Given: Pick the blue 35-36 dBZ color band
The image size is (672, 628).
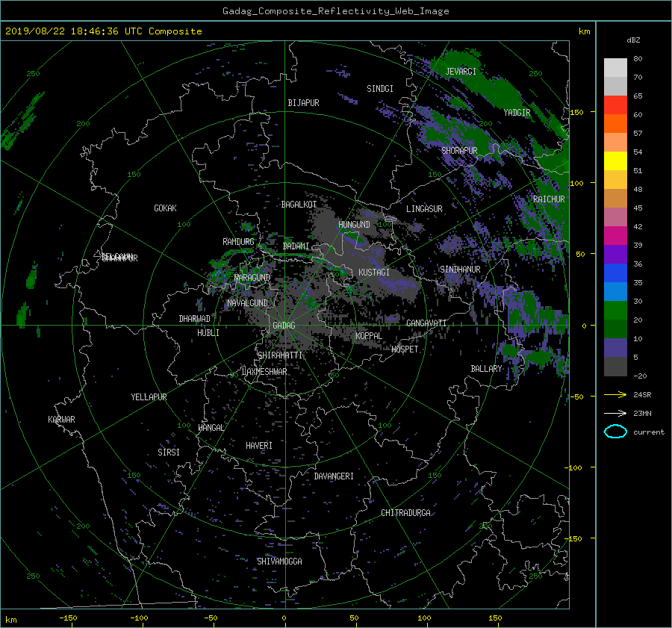Looking at the screenshot, I should 615,273.
